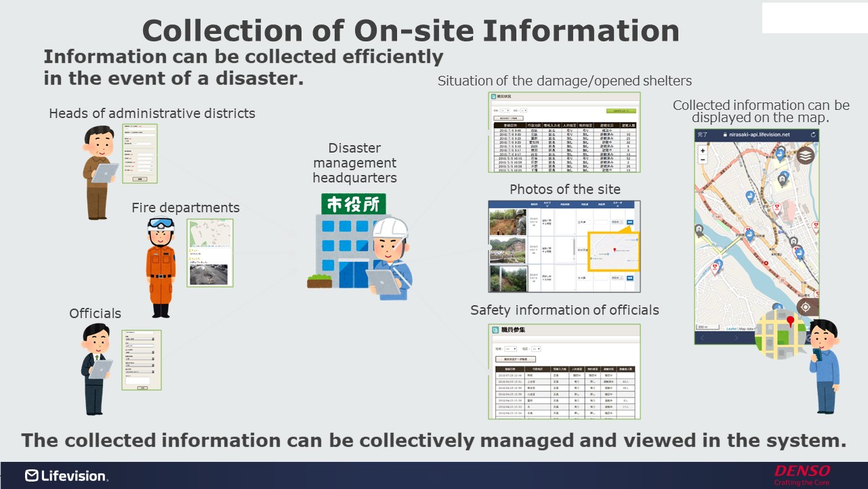Open status dropdown in first photo row
The width and height of the screenshot is (868, 489).
617,222
